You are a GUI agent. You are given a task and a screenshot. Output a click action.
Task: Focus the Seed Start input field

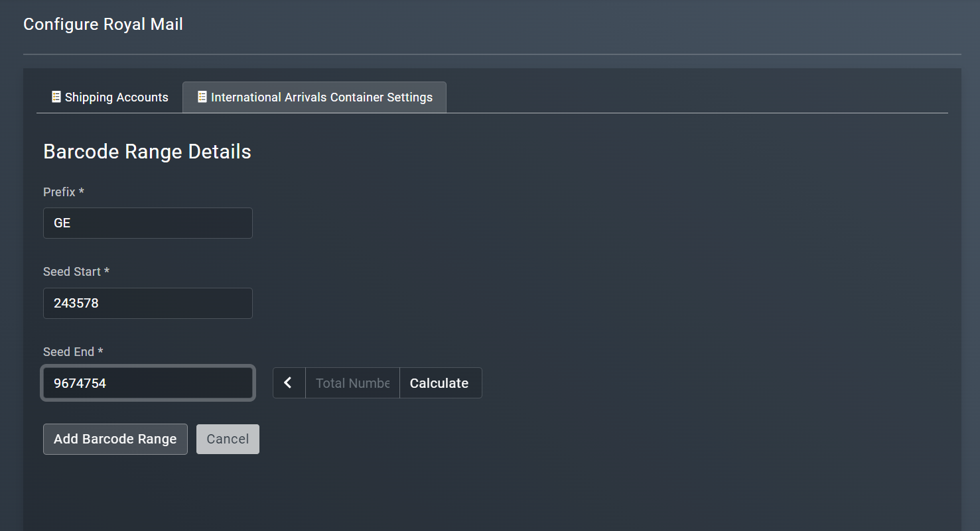point(148,303)
